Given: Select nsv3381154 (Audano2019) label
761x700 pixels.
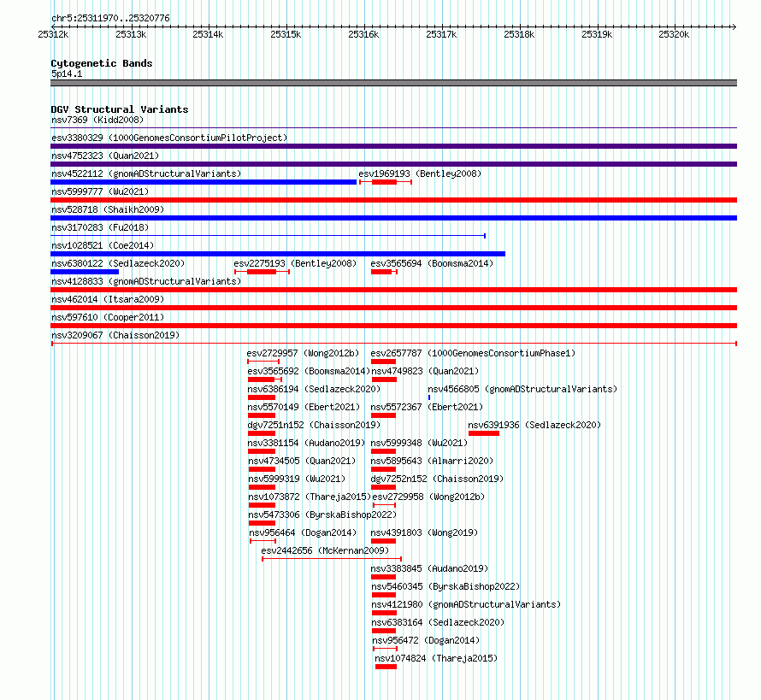Looking at the screenshot, I should coord(306,443).
